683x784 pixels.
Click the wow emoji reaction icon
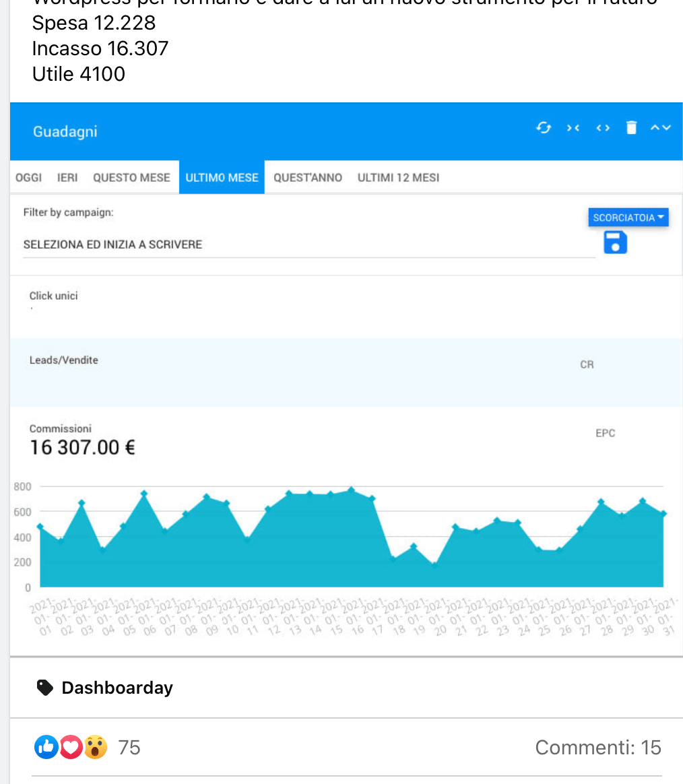point(96,747)
